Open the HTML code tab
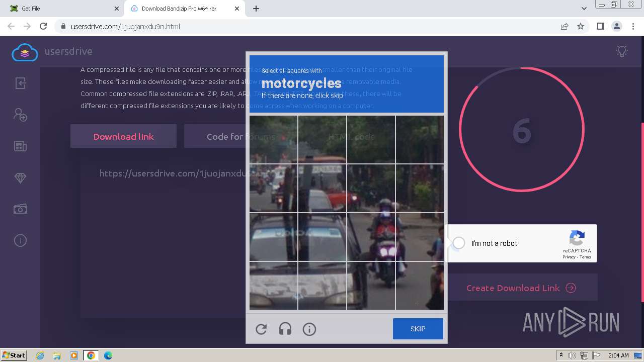 click(352, 136)
